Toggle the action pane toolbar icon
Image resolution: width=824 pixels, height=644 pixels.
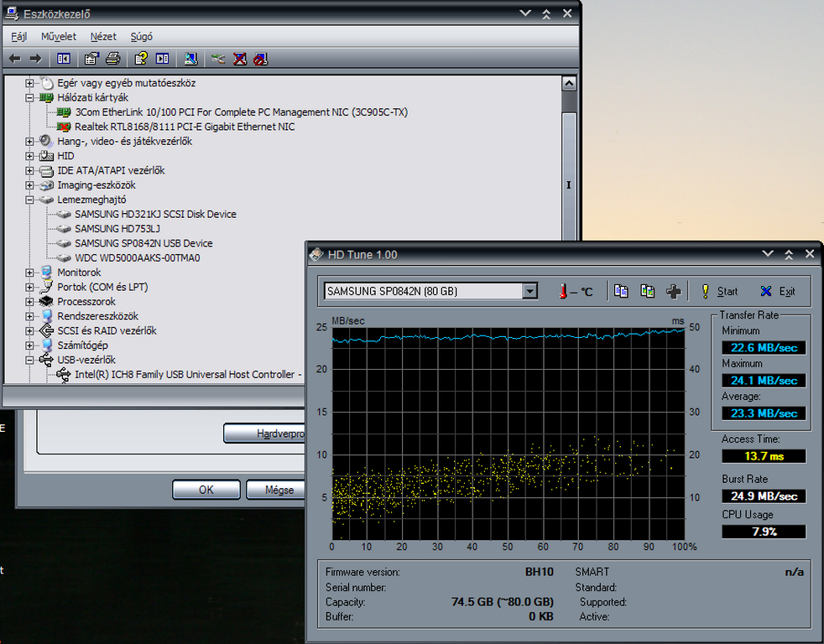pyautogui.click(x=163, y=59)
